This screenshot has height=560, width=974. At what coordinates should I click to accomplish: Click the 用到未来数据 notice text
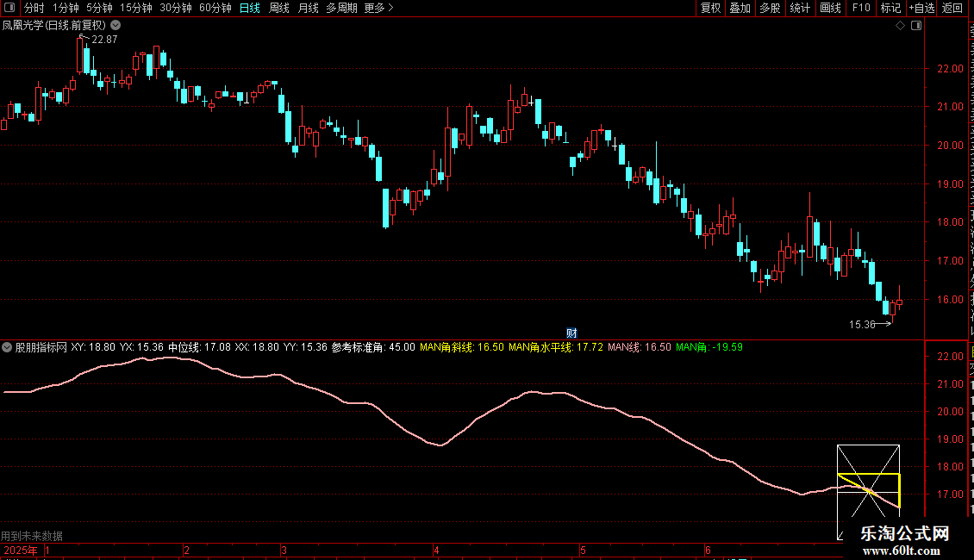[x=32, y=536]
